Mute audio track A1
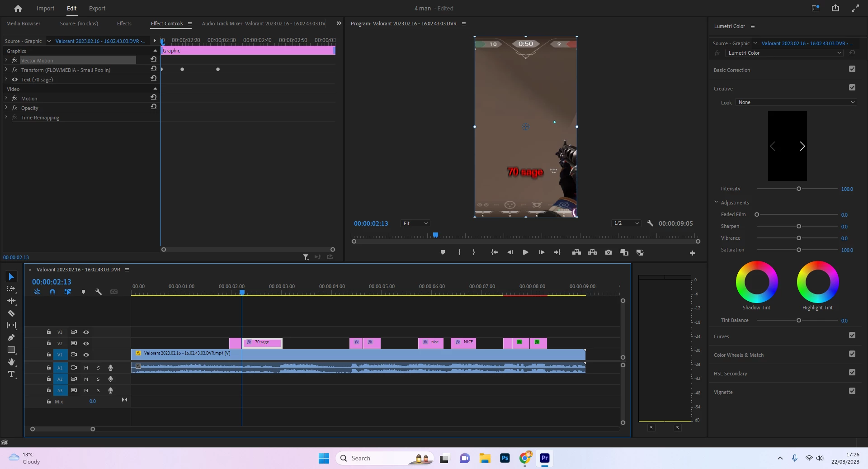This screenshot has height=469, width=868. click(86, 368)
